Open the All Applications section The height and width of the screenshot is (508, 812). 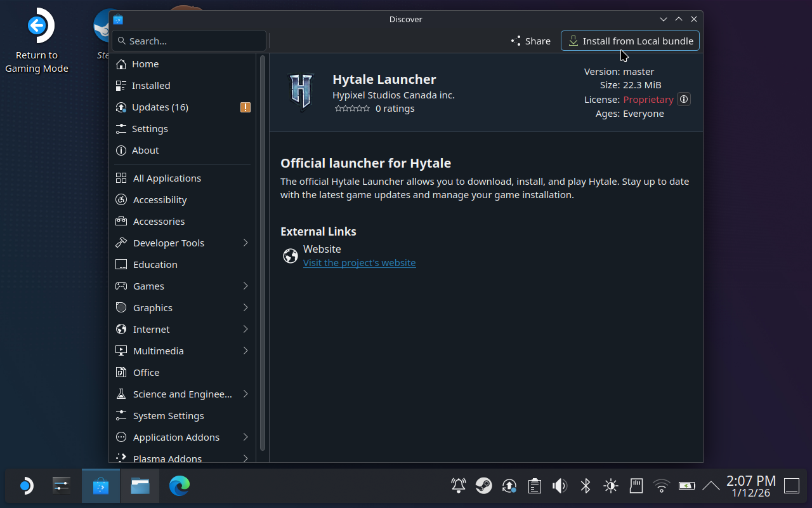point(167,178)
